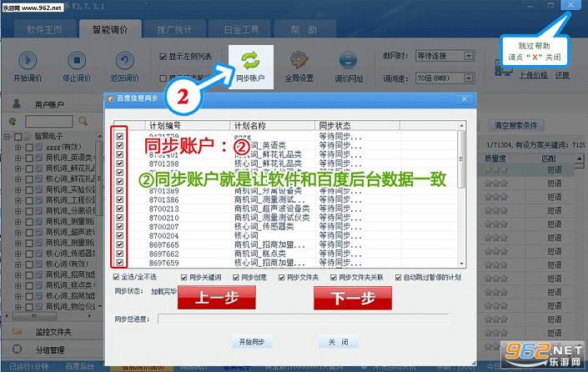Click the 开始调价 play icon
The image size is (588, 372).
tap(28, 60)
